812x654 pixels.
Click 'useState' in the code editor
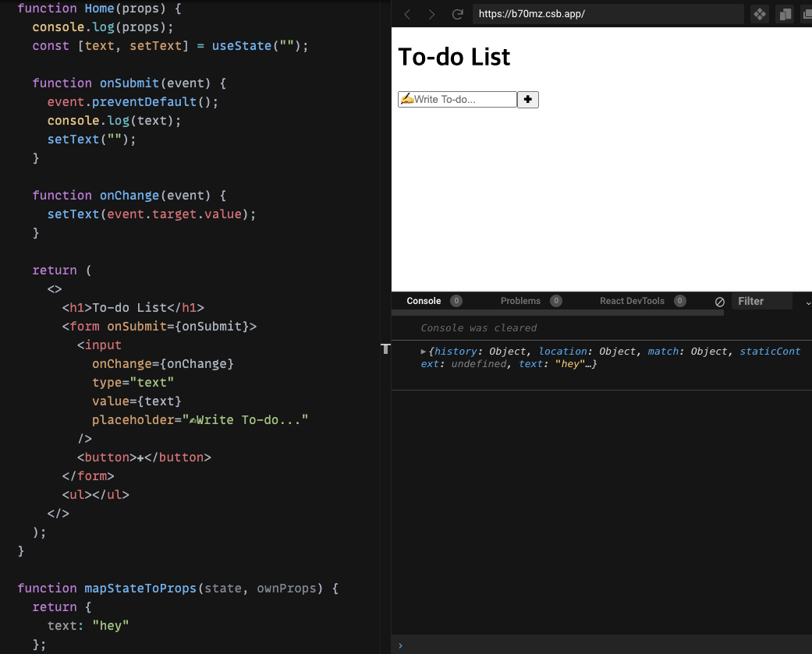tap(242, 46)
